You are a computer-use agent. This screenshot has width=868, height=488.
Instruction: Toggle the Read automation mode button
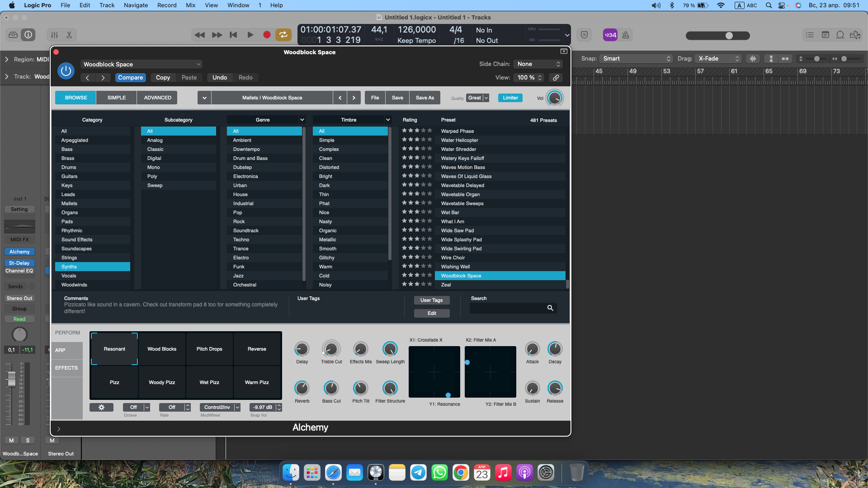coord(19,319)
